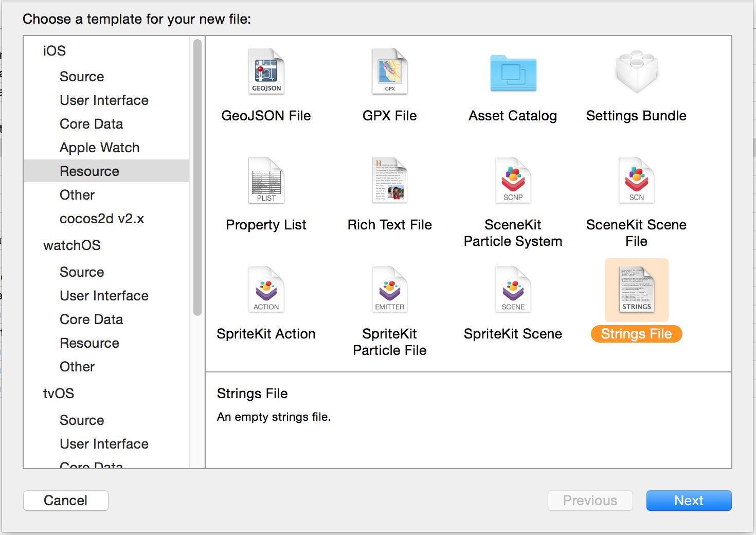Click the 'SpriteKit Particle File' label
Screen dimensions: 756x535
click(389, 342)
